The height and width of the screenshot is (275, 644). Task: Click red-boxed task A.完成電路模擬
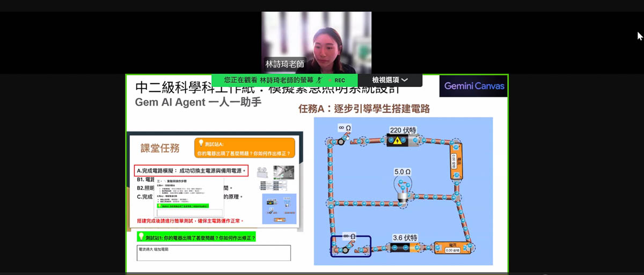click(191, 171)
